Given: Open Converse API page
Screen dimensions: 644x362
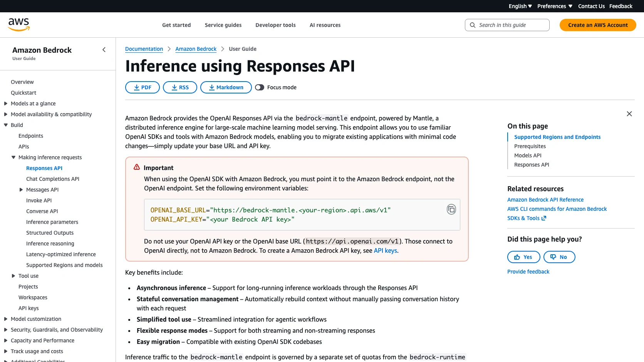Looking at the screenshot, I should click(42, 211).
